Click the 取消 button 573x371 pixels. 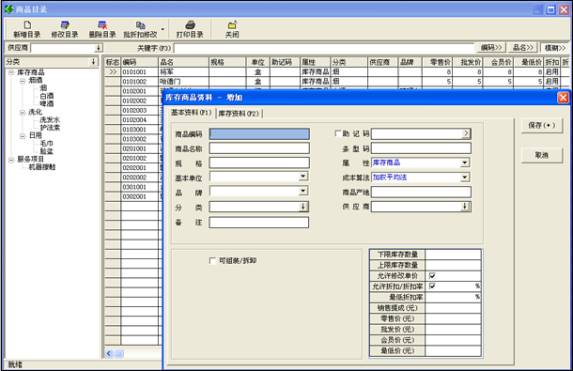[x=542, y=155]
